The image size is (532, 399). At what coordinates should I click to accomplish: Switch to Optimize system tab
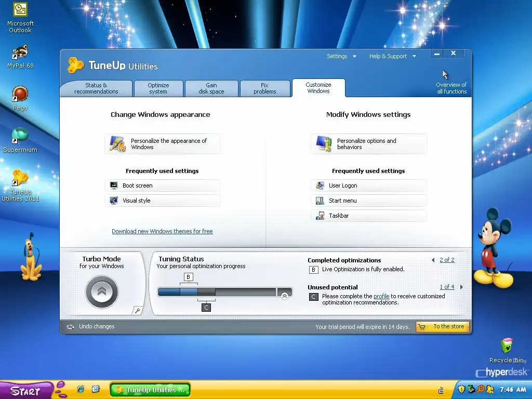click(158, 88)
